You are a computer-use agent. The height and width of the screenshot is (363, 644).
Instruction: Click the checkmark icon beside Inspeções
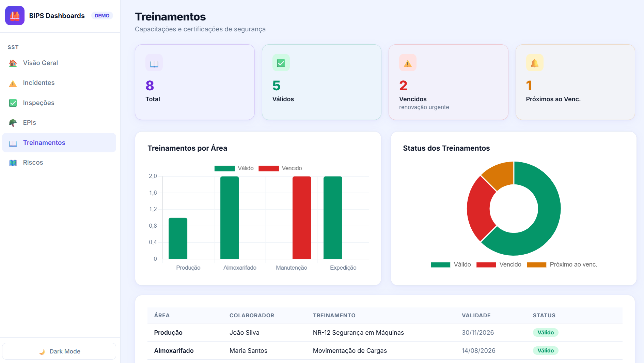(x=13, y=103)
